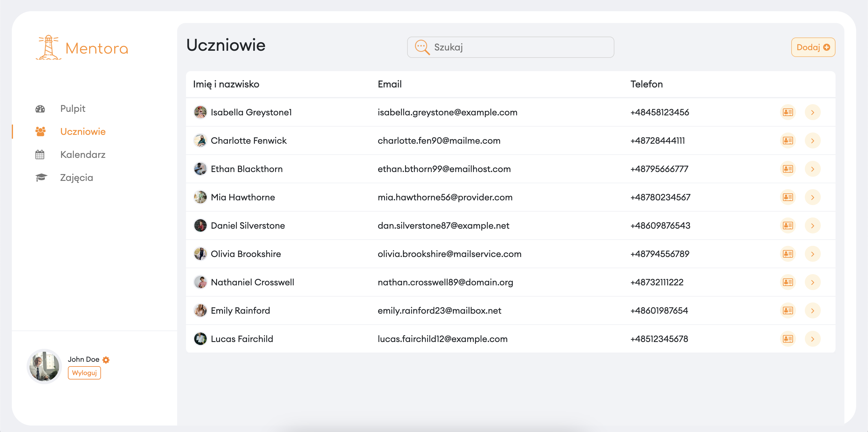The height and width of the screenshot is (432, 868).
Task: Expand Charlotte Fenwick's row with the chevron
Action: [x=812, y=140]
